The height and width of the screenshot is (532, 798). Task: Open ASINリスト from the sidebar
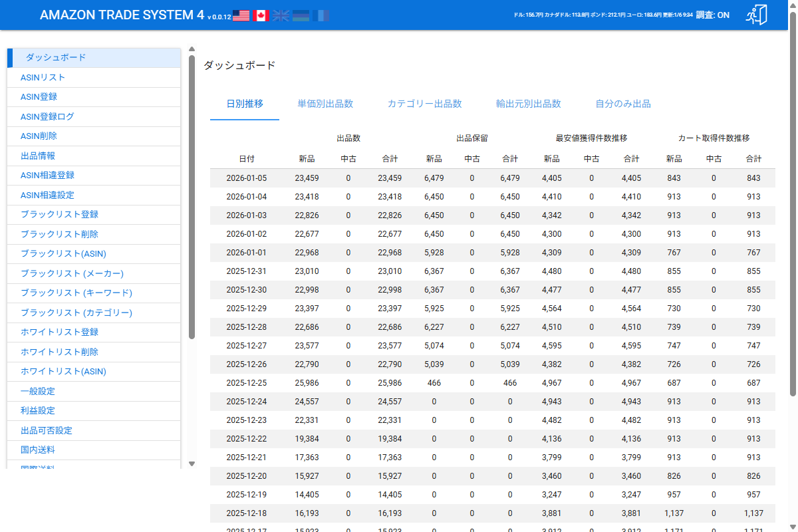(41, 77)
